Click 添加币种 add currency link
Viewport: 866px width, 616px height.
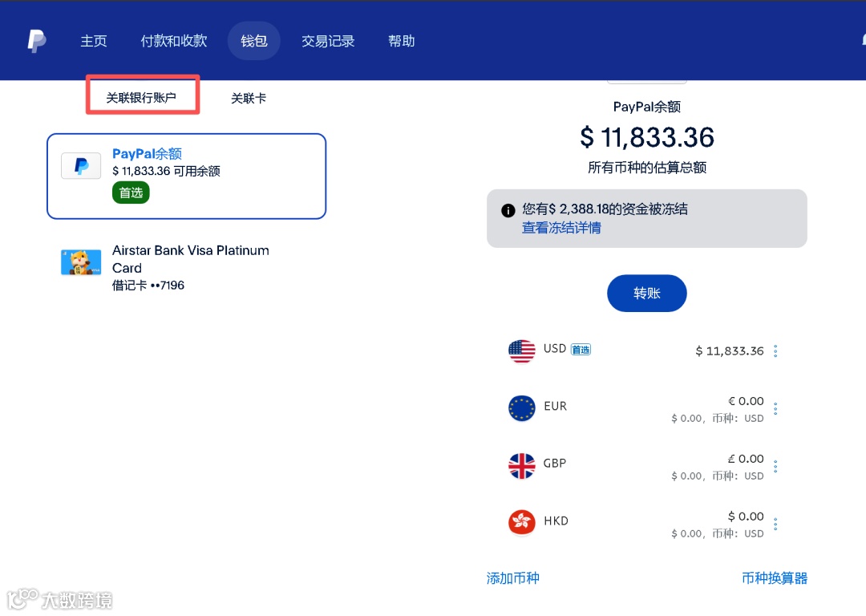pyautogui.click(x=512, y=577)
